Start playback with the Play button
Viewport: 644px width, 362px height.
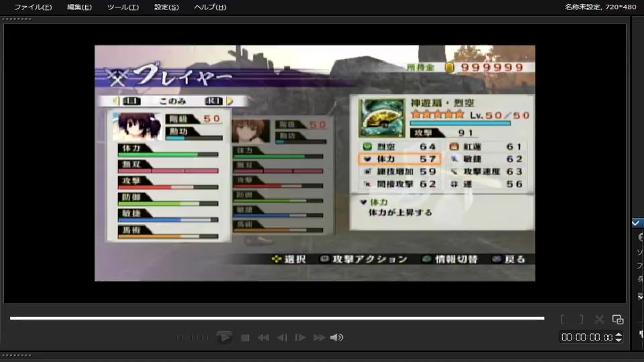[224, 337]
